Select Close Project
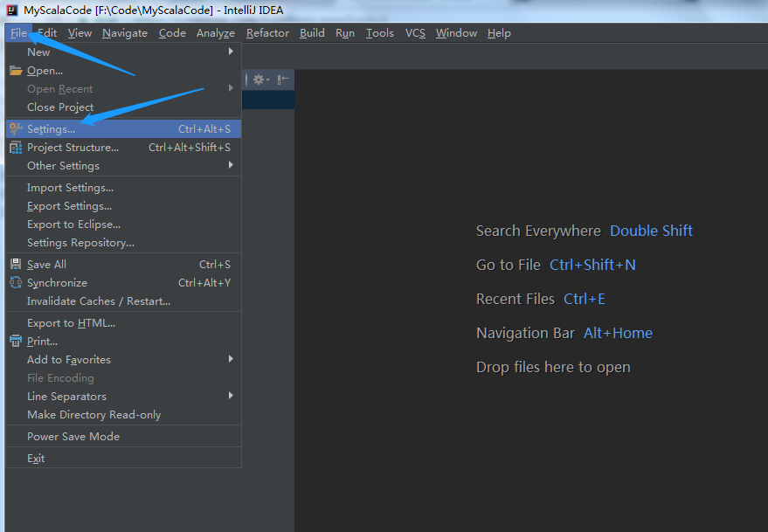Viewport: 768px width, 532px height. pos(123,107)
